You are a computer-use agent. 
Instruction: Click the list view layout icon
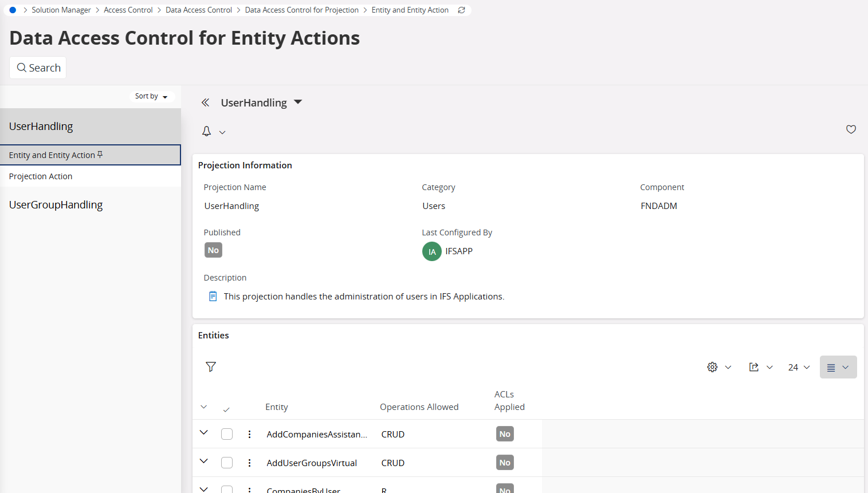pos(831,367)
